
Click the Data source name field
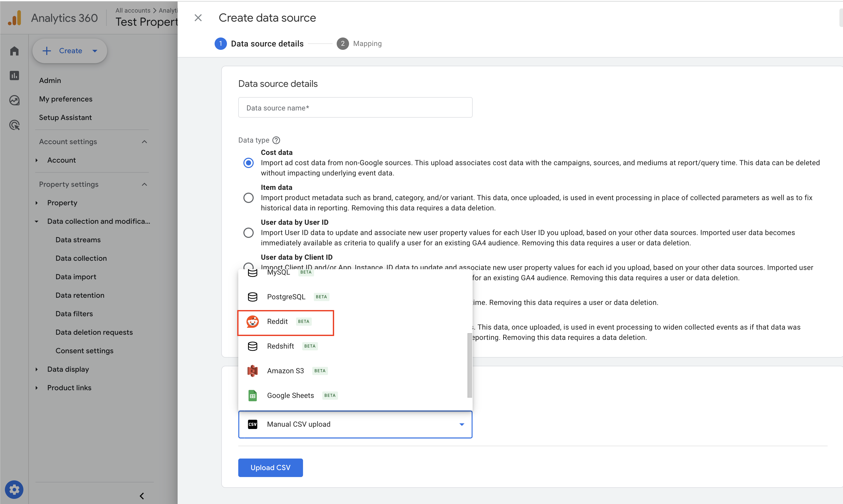[355, 108]
